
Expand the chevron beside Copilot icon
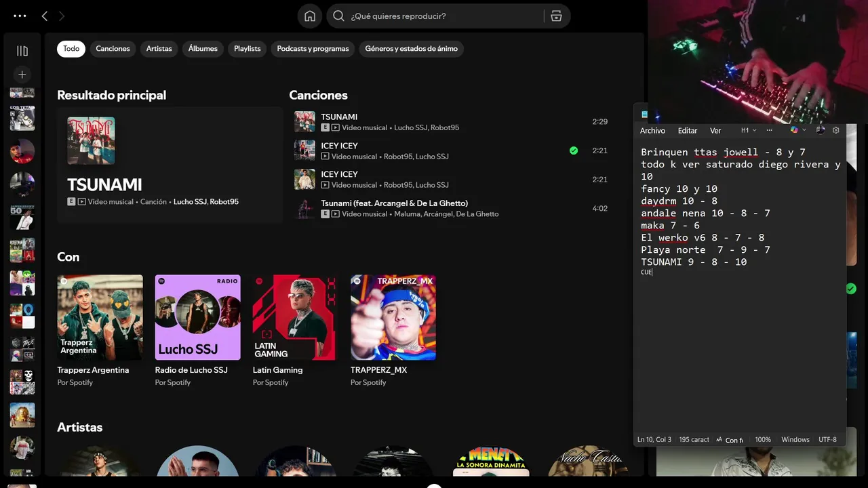(x=804, y=130)
